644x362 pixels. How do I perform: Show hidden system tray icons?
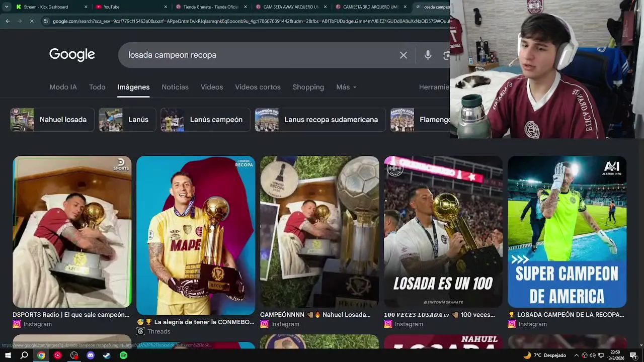click(577, 355)
